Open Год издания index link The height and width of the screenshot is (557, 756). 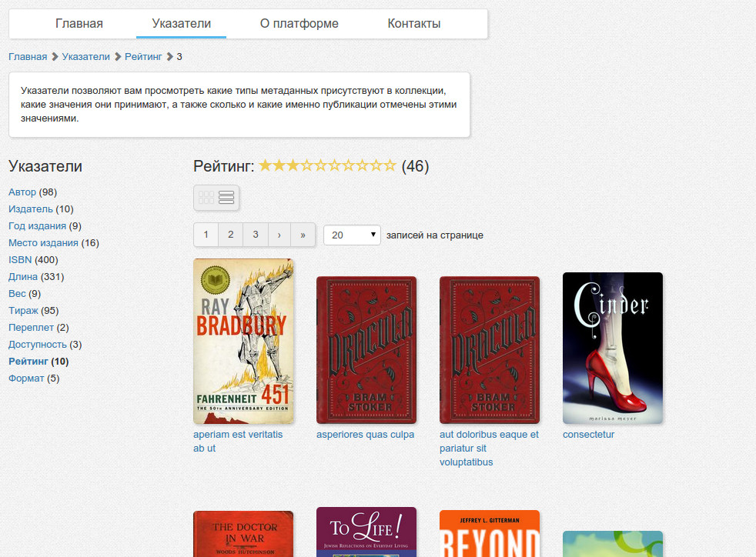pos(37,226)
